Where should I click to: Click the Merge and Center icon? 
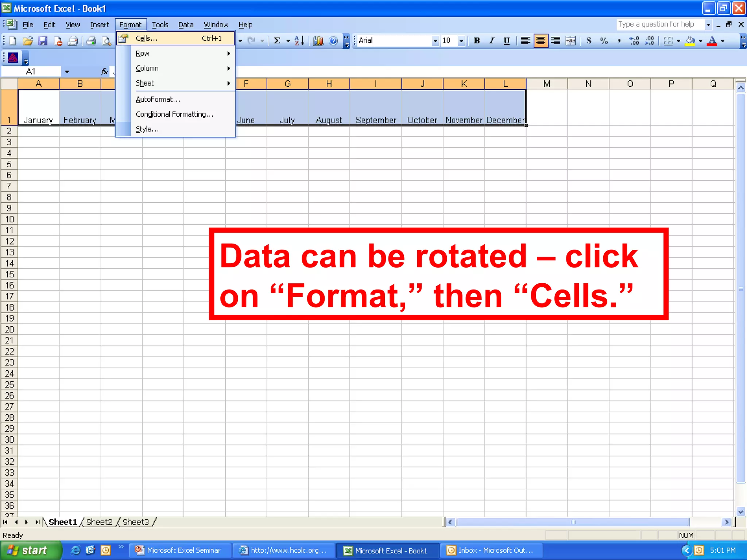point(571,41)
